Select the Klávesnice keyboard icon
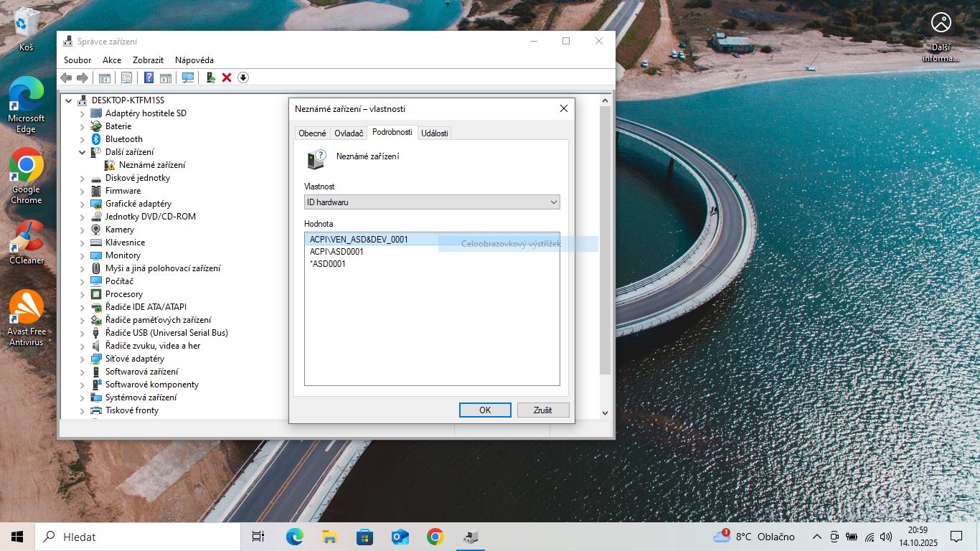980x551 pixels. click(96, 242)
